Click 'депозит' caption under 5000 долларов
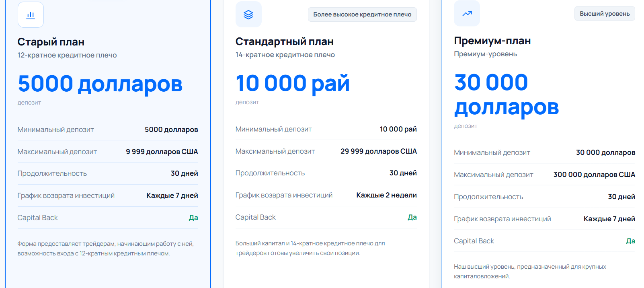 [x=29, y=103]
